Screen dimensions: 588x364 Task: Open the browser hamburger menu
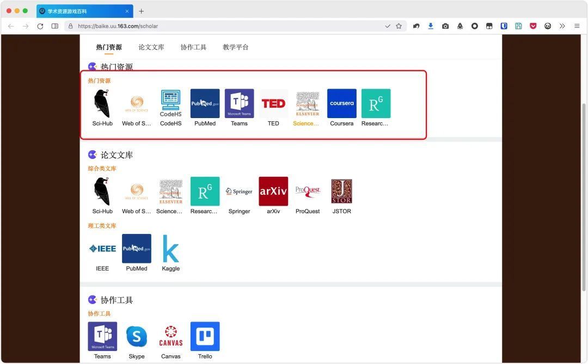(x=577, y=26)
